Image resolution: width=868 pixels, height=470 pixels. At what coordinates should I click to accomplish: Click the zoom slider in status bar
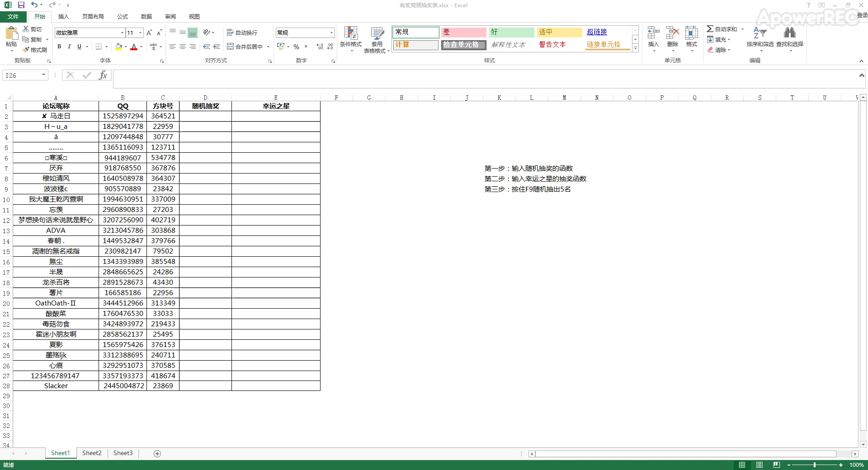click(815, 465)
